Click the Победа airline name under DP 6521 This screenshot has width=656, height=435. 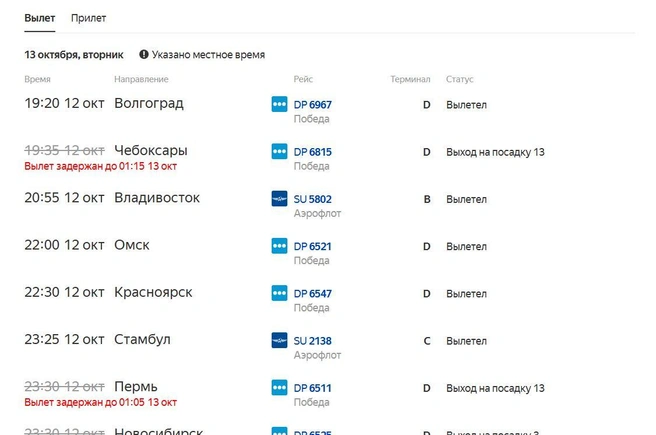(311, 261)
